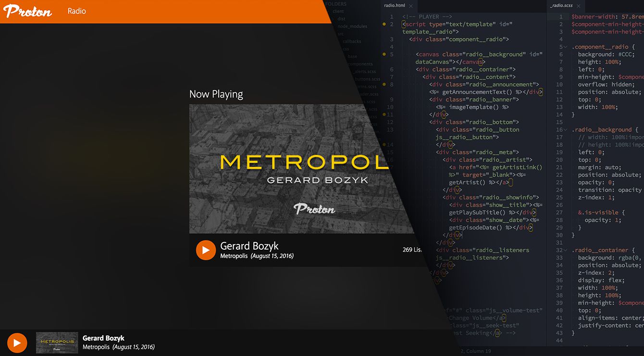Close the _radio.scss tab using its X
The image size is (644, 356).
[x=579, y=6]
